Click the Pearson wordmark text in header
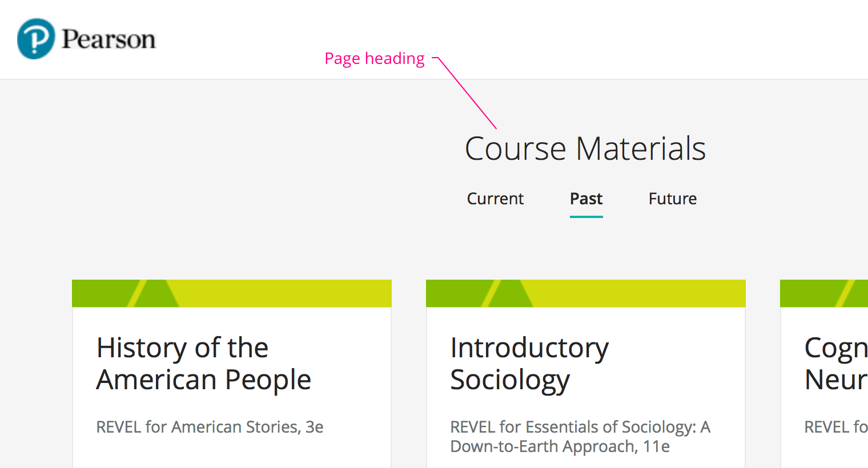The height and width of the screenshot is (468, 868). tap(108, 39)
